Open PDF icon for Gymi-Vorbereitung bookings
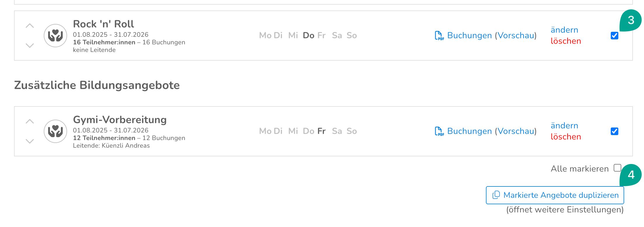 click(439, 131)
